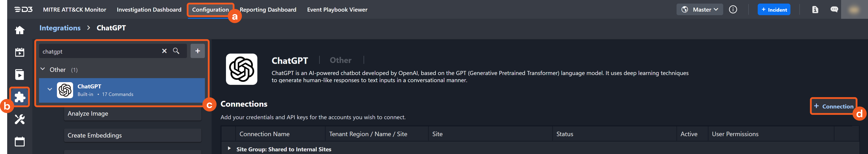Click the search magnifier icon

176,51
